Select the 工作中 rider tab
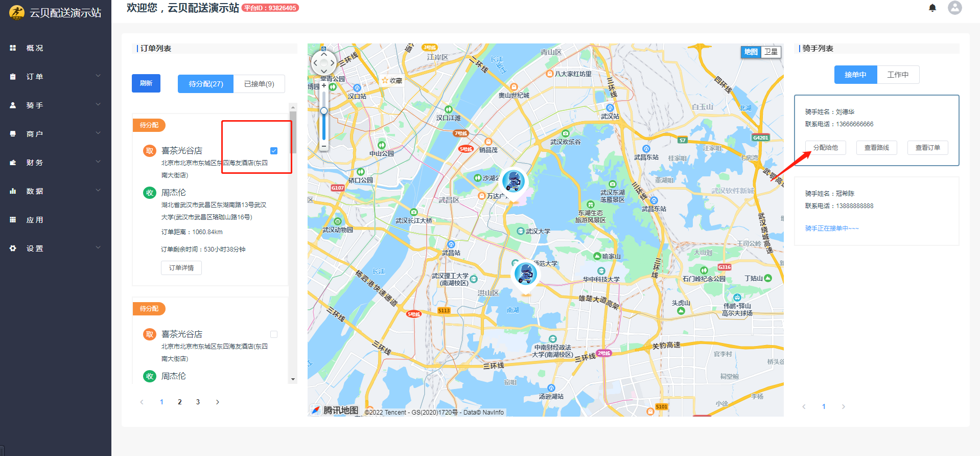The height and width of the screenshot is (456, 980). [x=898, y=75]
